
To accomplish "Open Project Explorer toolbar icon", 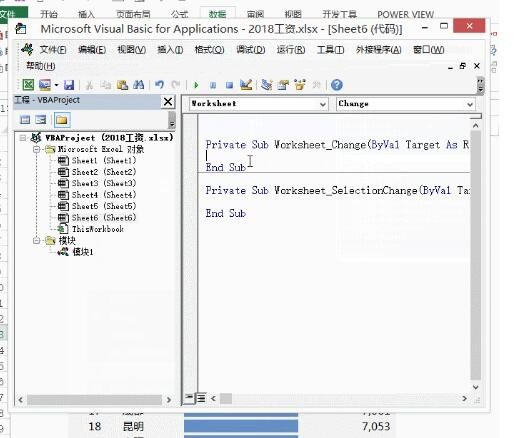I will pyautogui.click(x=267, y=85).
